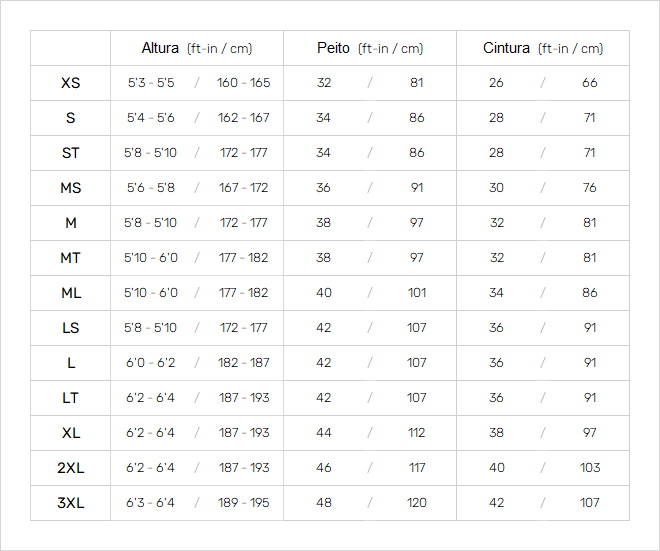The height and width of the screenshot is (551, 660).
Task: Select the 2XL size row label
Action: [70, 468]
